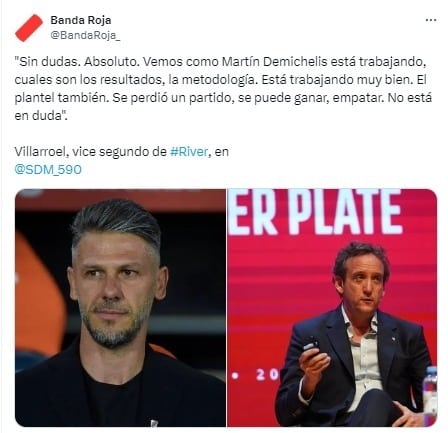
Task: Click the Banda Roja display name
Action: tap(81, 20)
